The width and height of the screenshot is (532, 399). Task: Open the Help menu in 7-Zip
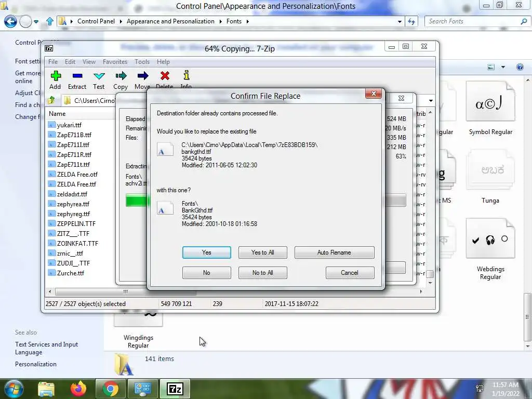coord(163,62)
